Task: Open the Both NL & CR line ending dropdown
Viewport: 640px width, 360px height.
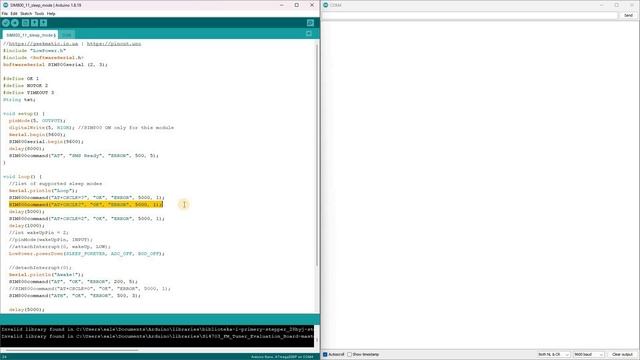Action: (x=553, y=354)
